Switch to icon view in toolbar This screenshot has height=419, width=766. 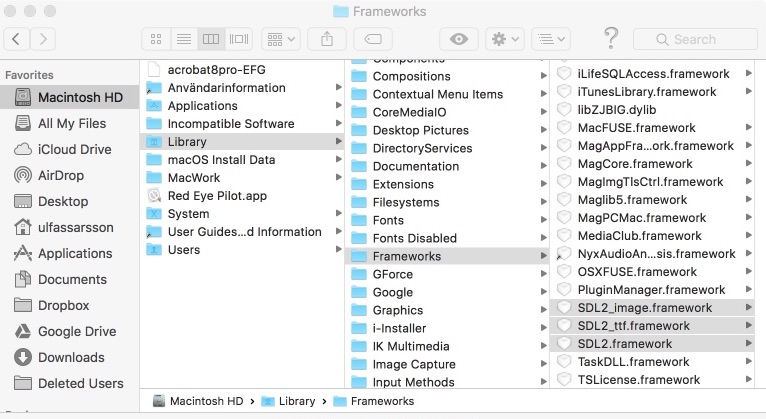tap(156, 39)
